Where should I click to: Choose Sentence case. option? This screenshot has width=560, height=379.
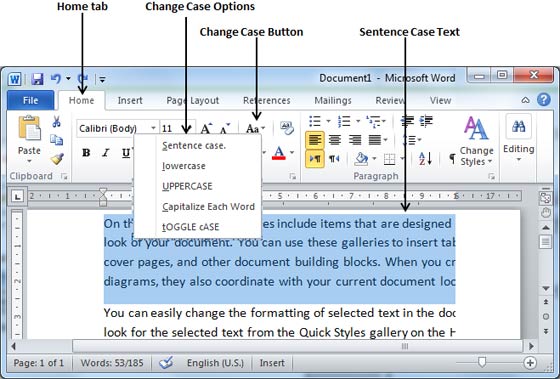coord(198,145)
